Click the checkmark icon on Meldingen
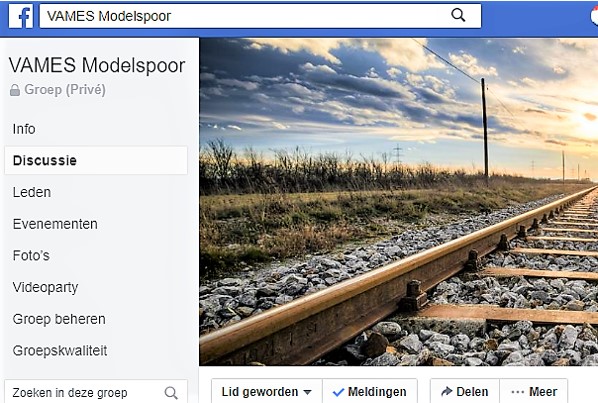Viewport: 598px width, 403px height. point(338,392)
